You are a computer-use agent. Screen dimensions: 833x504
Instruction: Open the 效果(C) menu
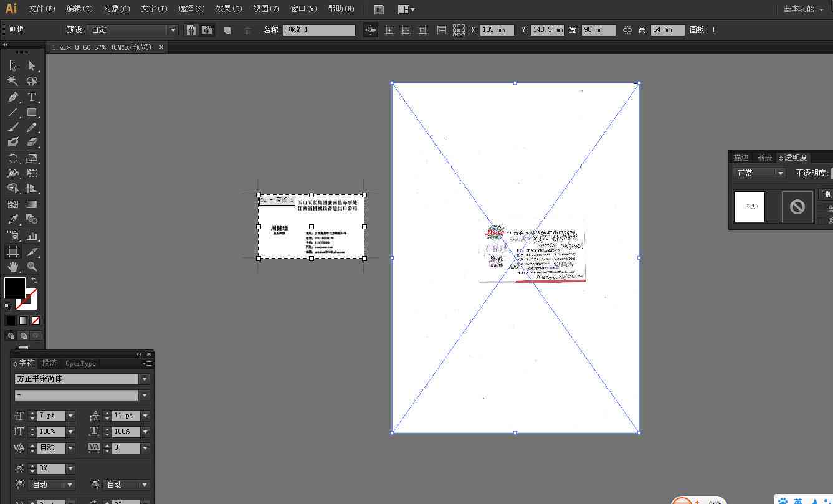tap(229, 9)
